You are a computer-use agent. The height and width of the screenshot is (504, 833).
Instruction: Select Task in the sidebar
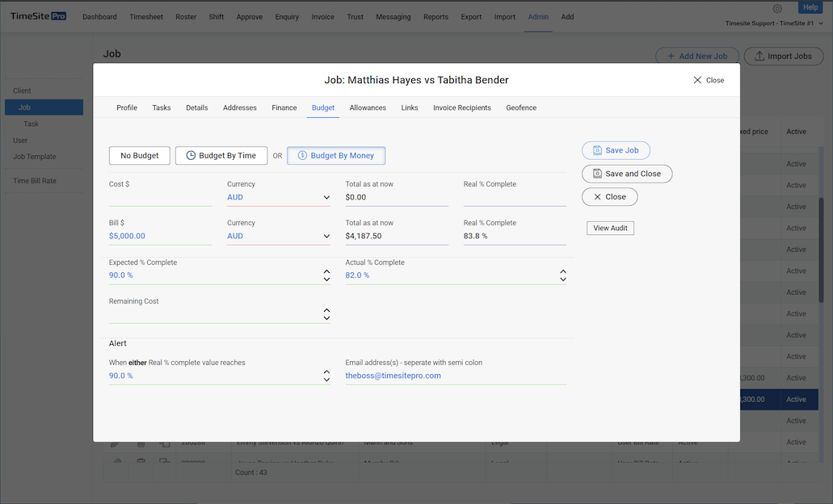[x=31, y=124]
